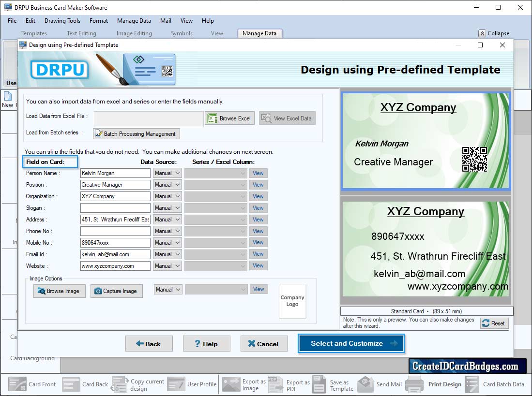Screen dimensions: 532x396
Task: Click the Save as Template icon
Action: (319, 384)
